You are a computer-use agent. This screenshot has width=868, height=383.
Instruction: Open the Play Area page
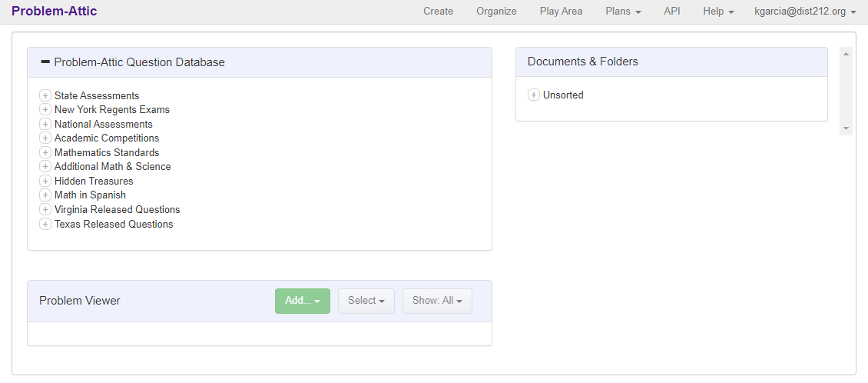pyautogui.click(x=561, y=11)
